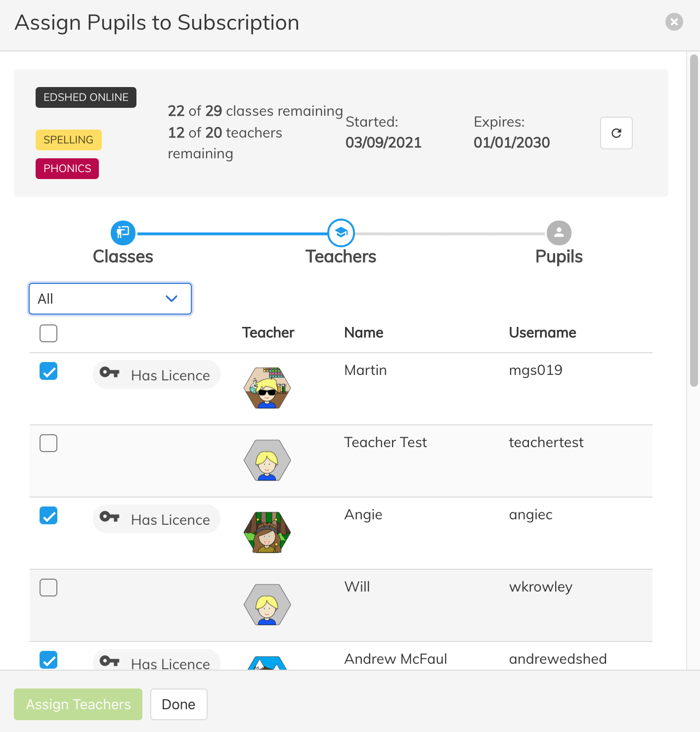Go to the Classes step label
The width and height of the screenshot is (700, 732).
point(123,257)
